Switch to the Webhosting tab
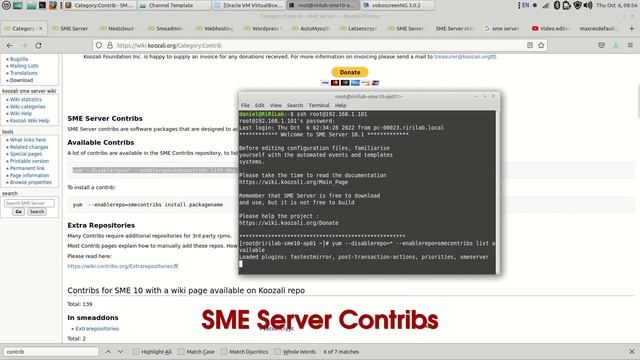Screen dimensions: 640x360 215,29
